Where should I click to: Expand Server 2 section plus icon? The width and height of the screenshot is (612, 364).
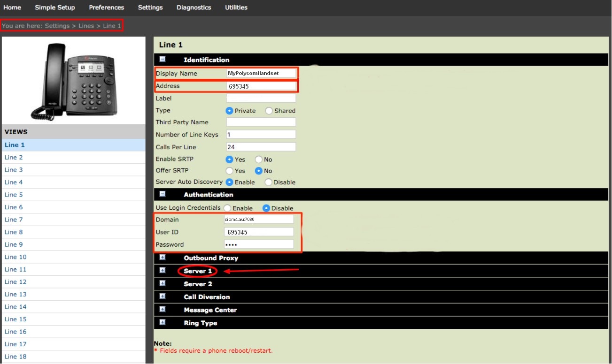point(163,283)
